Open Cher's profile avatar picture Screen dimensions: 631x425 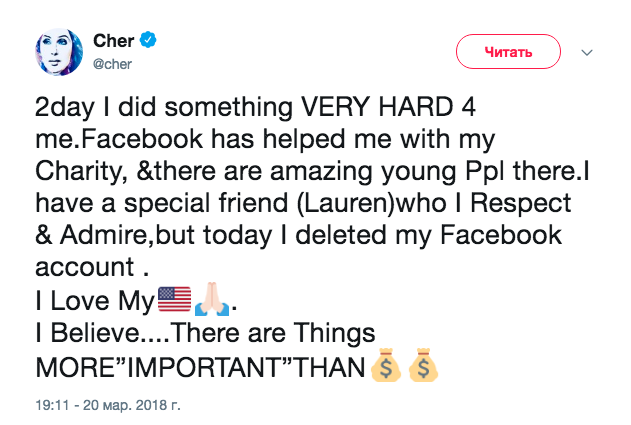(59, 51)
